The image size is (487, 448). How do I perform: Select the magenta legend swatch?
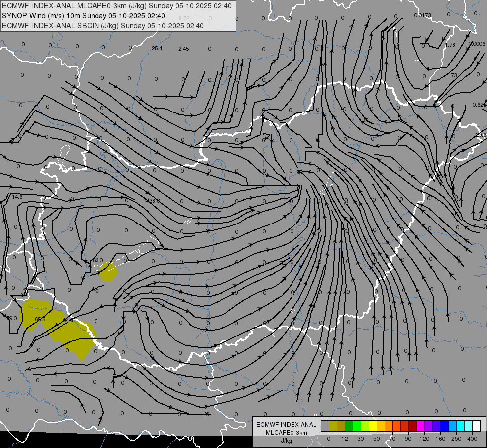coord(420,426)
